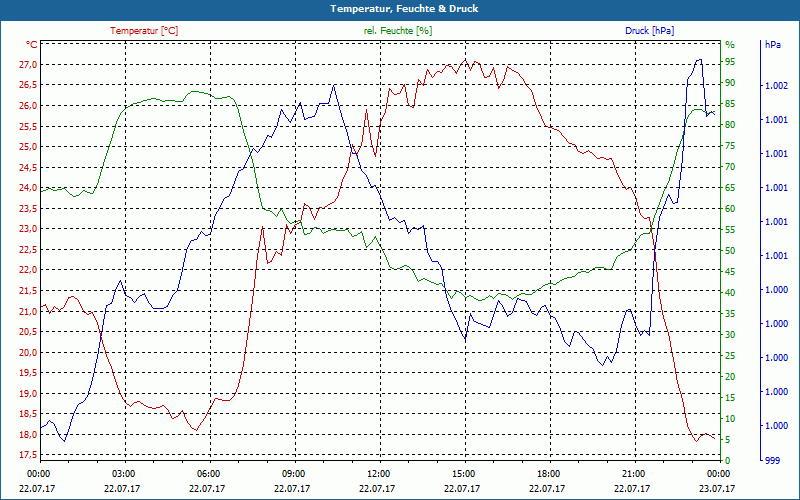The height and width of the screenshot is (500, 800).
Task: Click the 03:00 time axis label
Action: coord(122,474)
